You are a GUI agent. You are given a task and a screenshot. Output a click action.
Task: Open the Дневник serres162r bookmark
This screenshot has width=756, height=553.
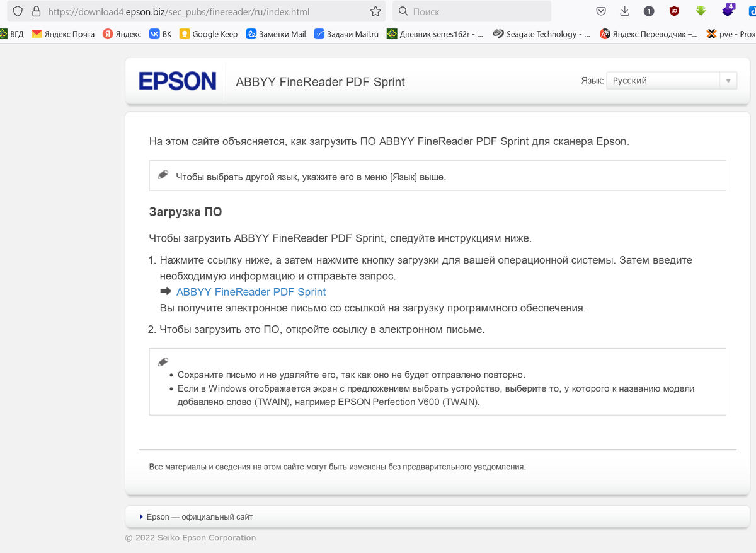435,34
